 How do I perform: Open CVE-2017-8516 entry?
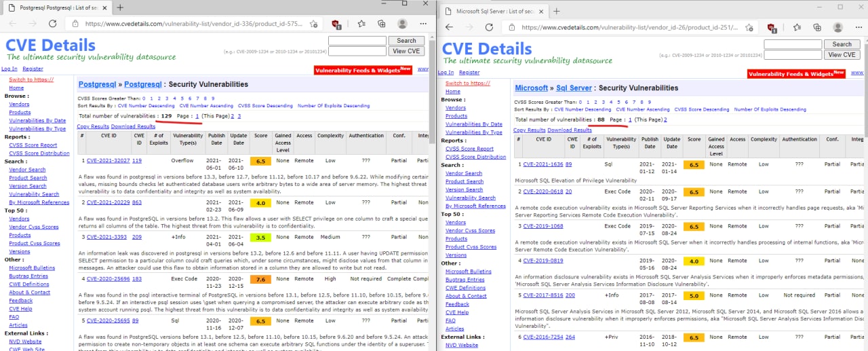pos(542,295)
